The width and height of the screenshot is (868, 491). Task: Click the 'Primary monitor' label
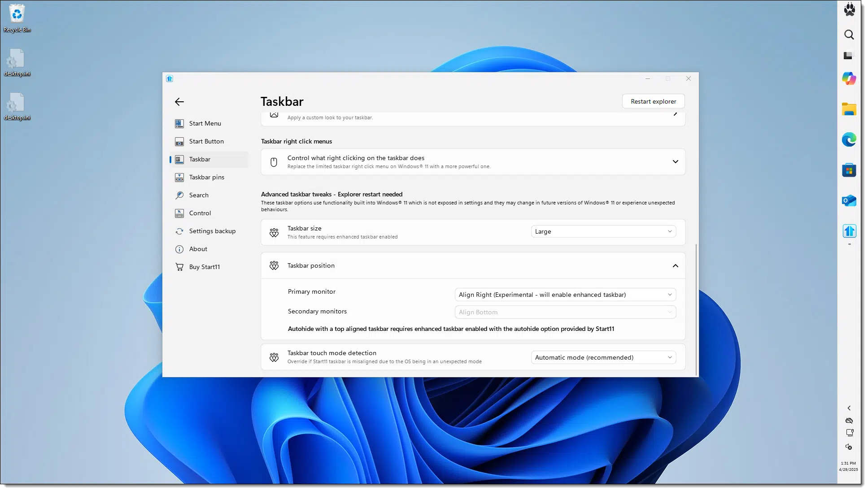[x=311, y=291]
